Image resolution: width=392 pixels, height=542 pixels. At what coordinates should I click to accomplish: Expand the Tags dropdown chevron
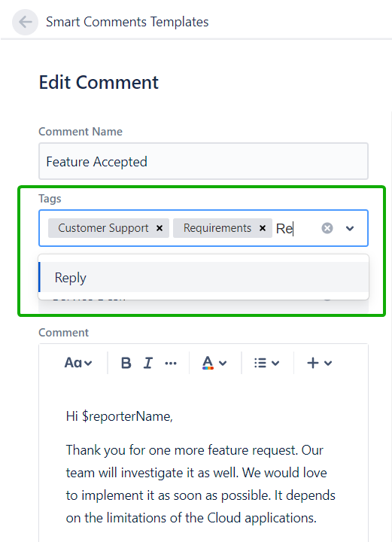click(x=350, y=228)
